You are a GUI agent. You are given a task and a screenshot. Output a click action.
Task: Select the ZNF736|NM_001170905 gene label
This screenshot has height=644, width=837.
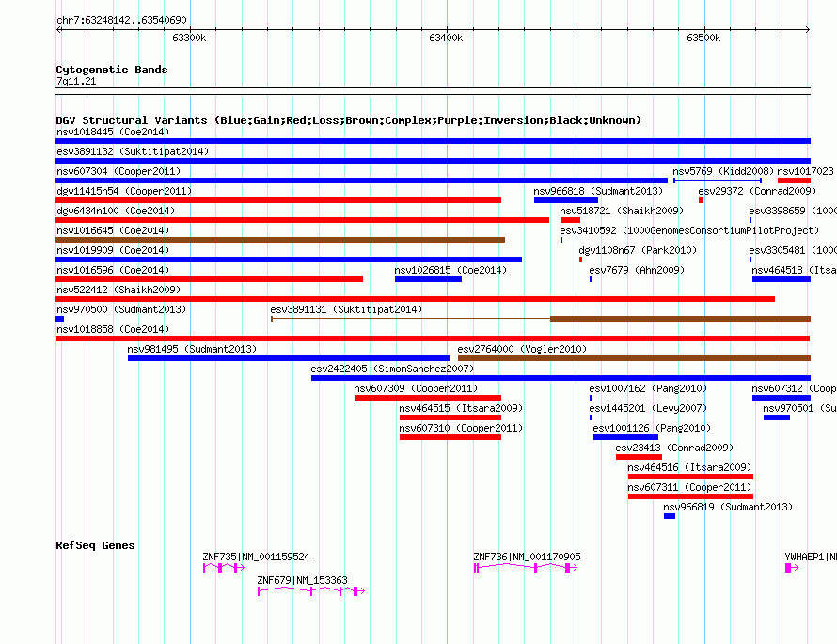[527, 557]
